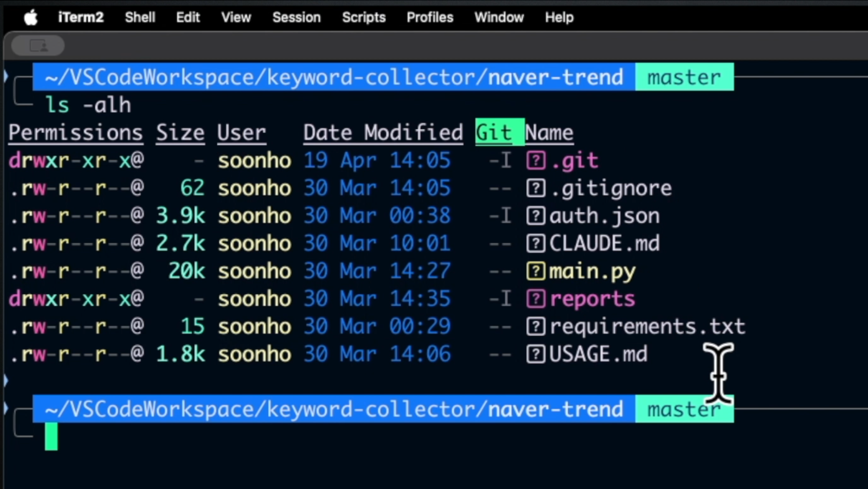Open the Scripts menu
Image resolution: width=868 pixels, height=489 pixels.
click(364, 17)
